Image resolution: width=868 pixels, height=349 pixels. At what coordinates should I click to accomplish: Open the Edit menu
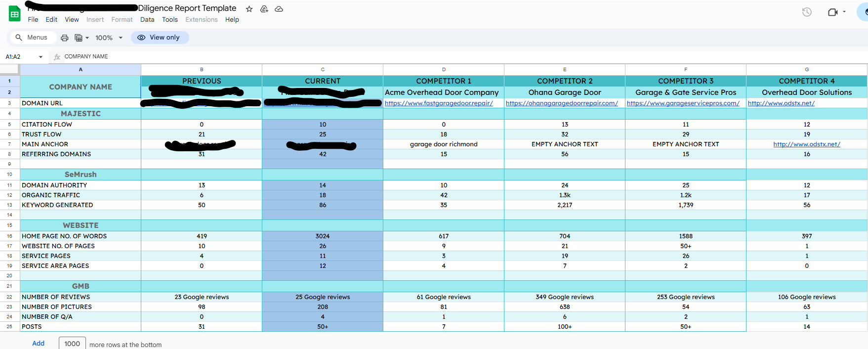pyautogui.click(x=51, y=20)
